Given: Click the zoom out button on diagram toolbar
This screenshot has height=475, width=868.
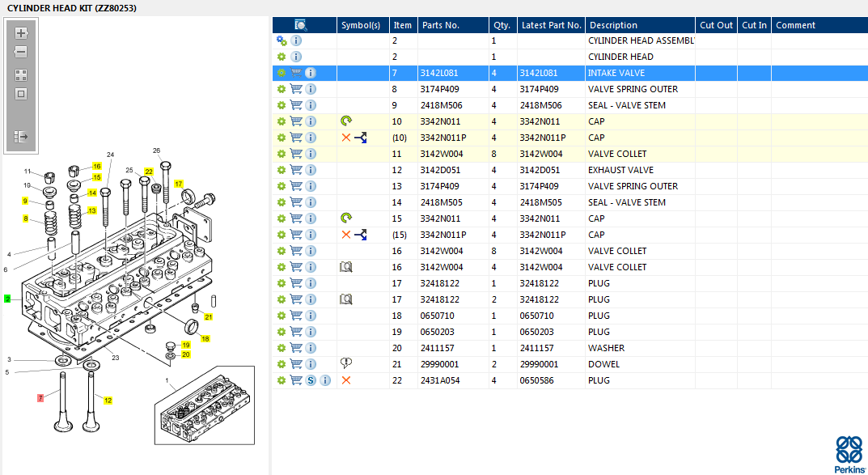Looking at the screenshot, I should point(21,52).
